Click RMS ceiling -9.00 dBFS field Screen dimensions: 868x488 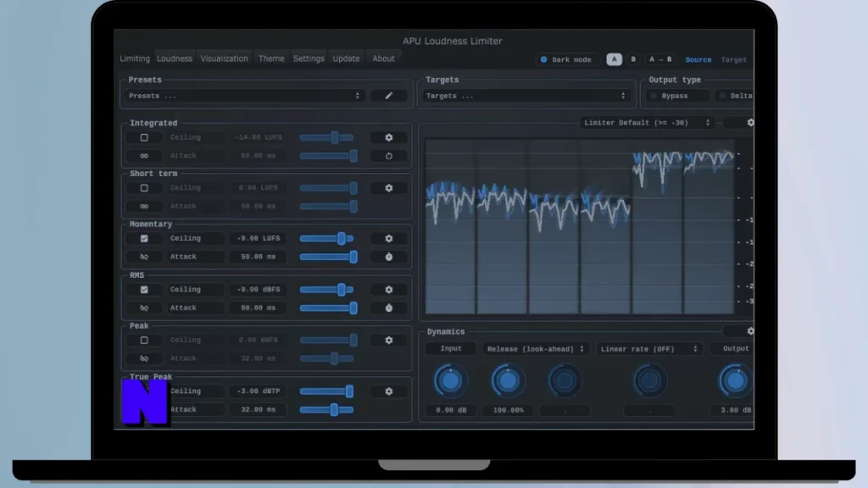pyautogui.click(x=259, y=290)
